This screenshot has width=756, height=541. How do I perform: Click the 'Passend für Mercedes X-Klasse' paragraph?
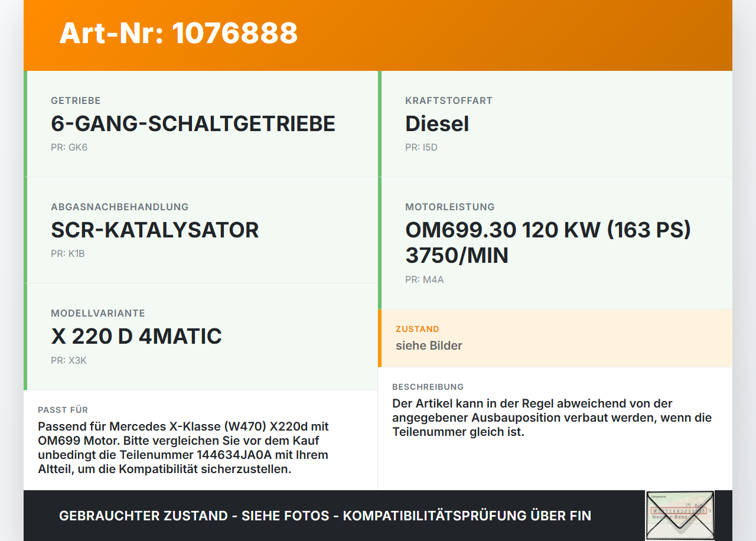(183, 448)
